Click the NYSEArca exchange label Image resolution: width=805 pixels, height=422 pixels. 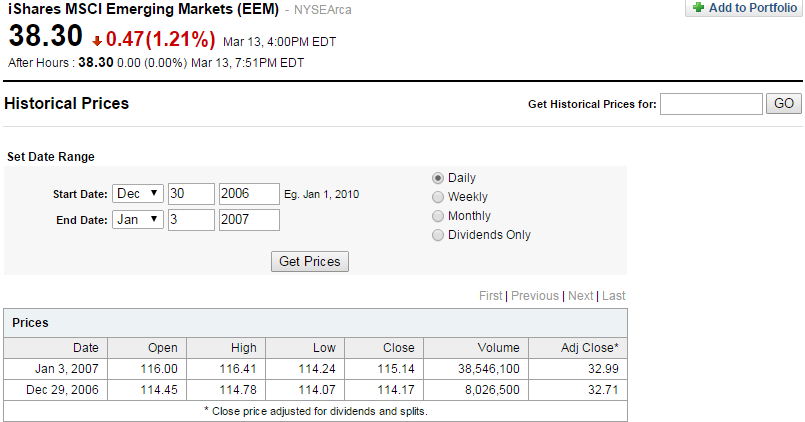tap(322, 10)
